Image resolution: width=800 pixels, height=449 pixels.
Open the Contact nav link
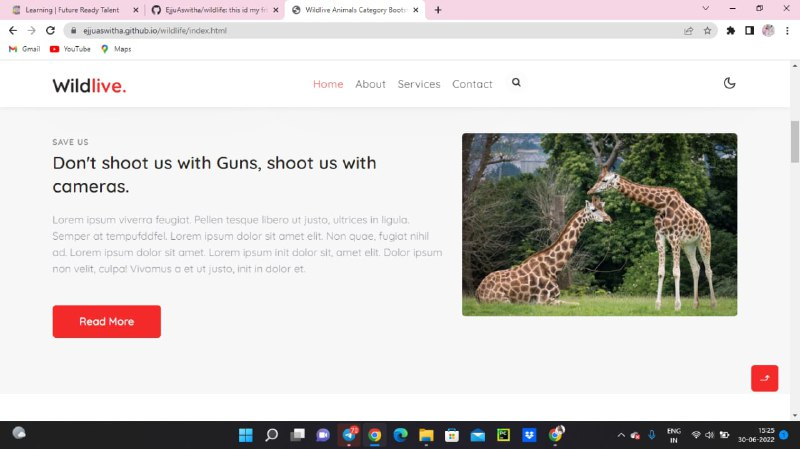pyautogui.click(x=472, y=84)
